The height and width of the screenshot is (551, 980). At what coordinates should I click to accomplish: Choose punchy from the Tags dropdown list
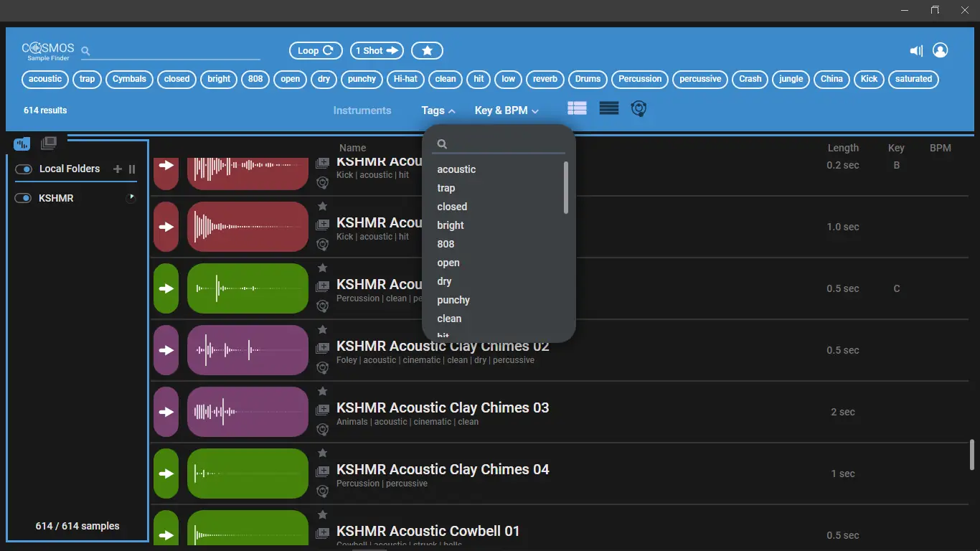453,300
